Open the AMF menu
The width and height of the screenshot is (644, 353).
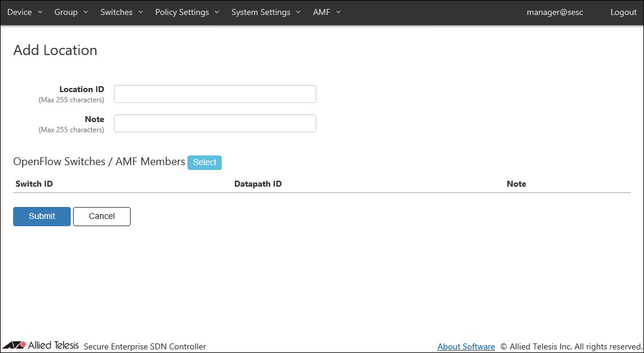click(327, 13)
